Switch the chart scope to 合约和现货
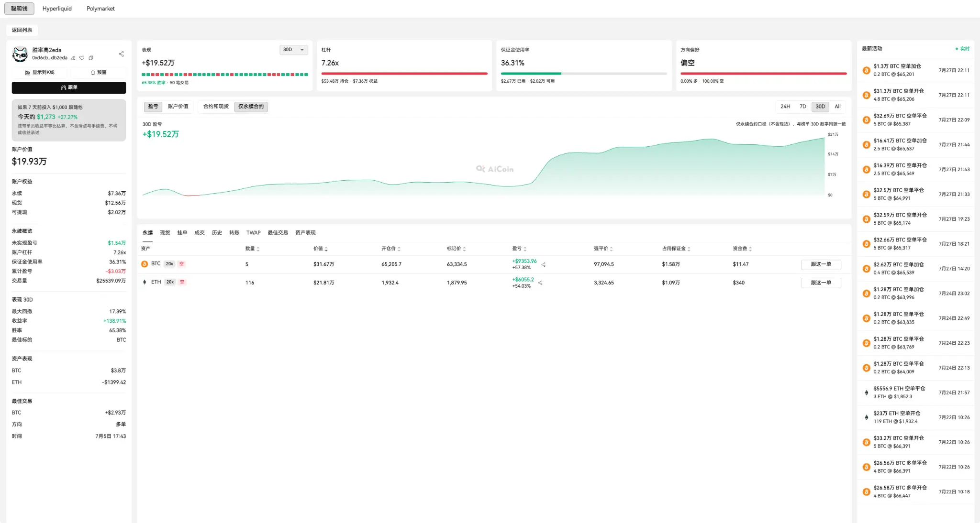The height and width of the screenshot is (523, 980). (216, 107)
